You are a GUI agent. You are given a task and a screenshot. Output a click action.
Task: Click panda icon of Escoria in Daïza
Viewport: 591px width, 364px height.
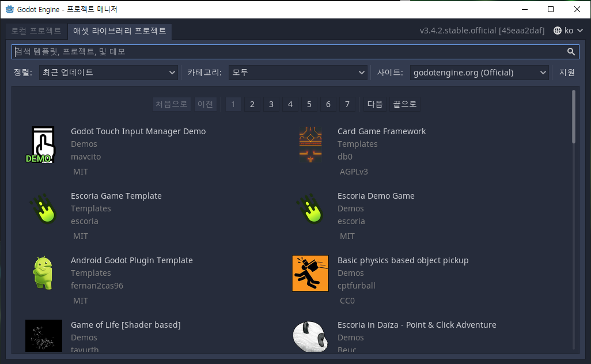[310, 336]
